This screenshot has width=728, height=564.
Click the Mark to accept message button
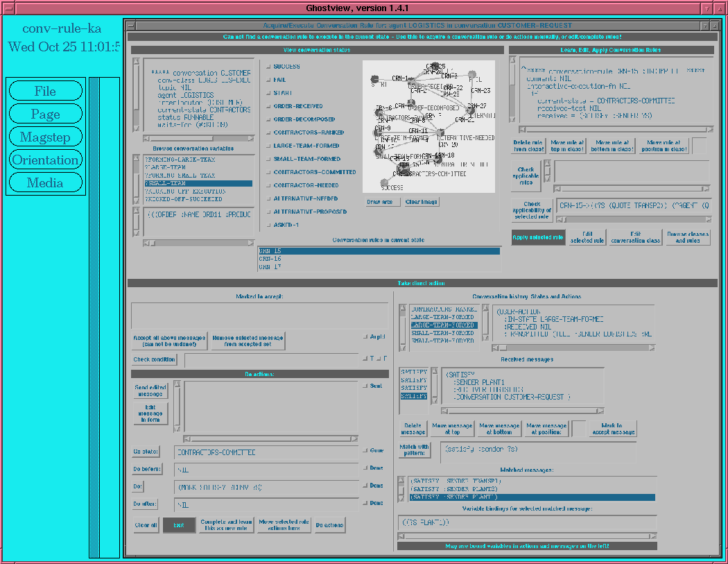coord(613,429)
